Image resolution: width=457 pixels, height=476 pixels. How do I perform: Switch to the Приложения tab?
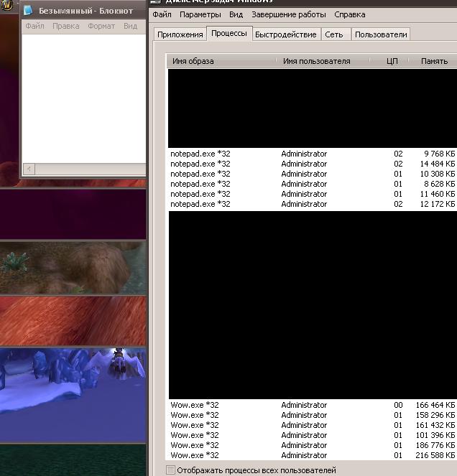click(x=180, y=34)
